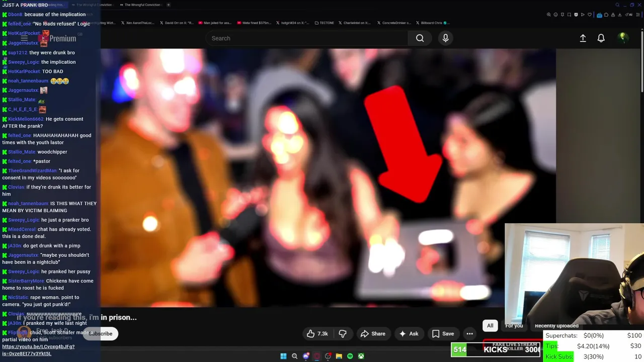Open the Ask AI button
644x362 pixels.
click(x=409, y=334)
